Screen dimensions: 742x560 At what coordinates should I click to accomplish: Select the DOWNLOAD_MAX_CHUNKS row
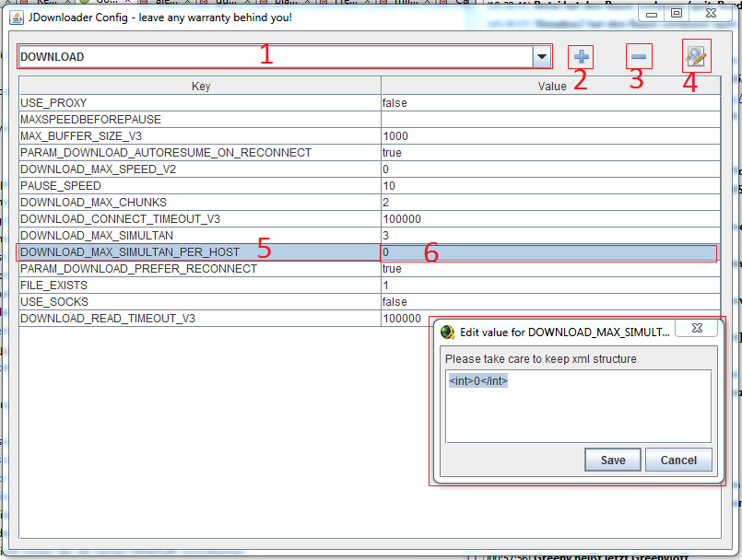point(200,203)
